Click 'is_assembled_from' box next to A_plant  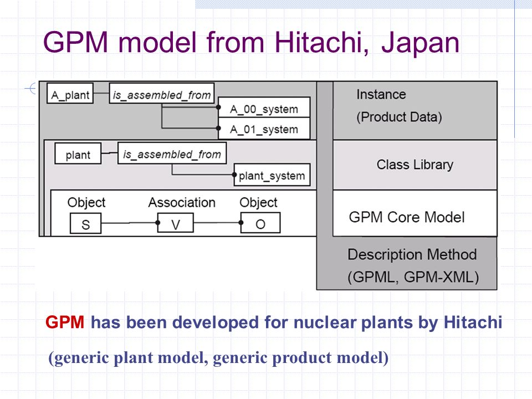[161, 93]
